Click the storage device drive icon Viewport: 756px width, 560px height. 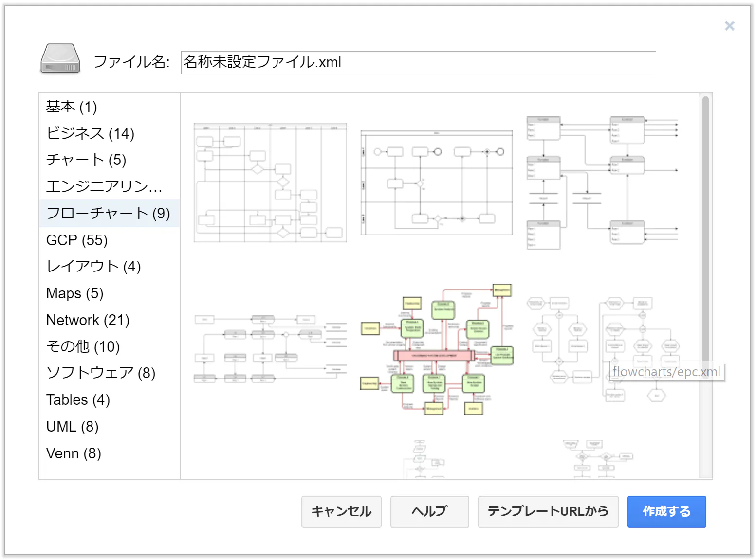point(60,59)
